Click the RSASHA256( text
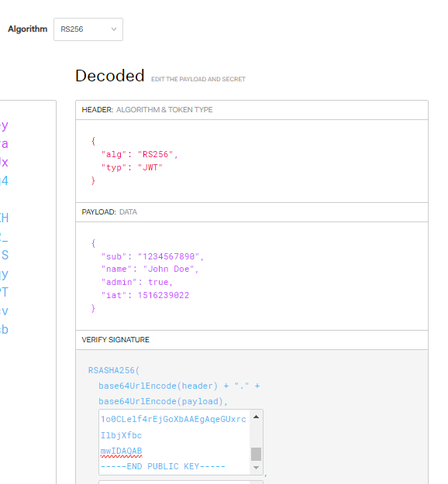The height and width of the screenshot is (484, 448). pyautogui.click(x=114, y=370)
